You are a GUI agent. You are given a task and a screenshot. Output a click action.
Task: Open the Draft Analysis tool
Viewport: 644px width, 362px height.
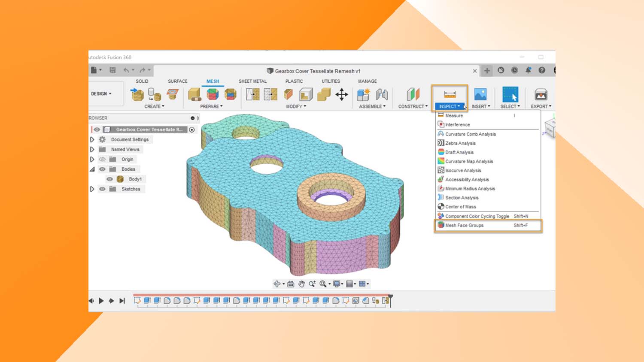(x=458, y=152)
